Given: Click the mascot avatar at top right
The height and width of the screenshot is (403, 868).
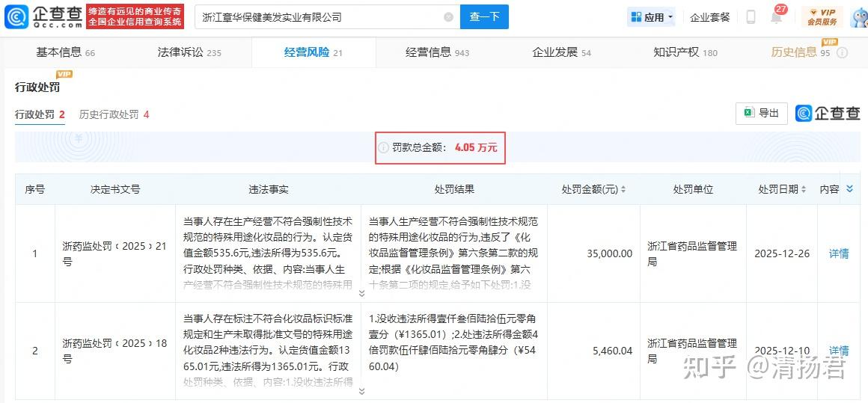Looking at the screenshot, I should tap(858, 16).
